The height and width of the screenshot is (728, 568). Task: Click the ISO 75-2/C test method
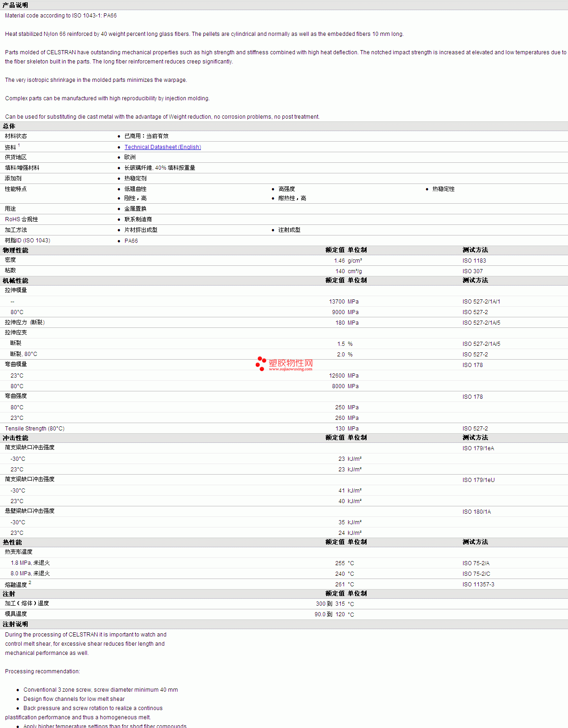coord(476,574)
